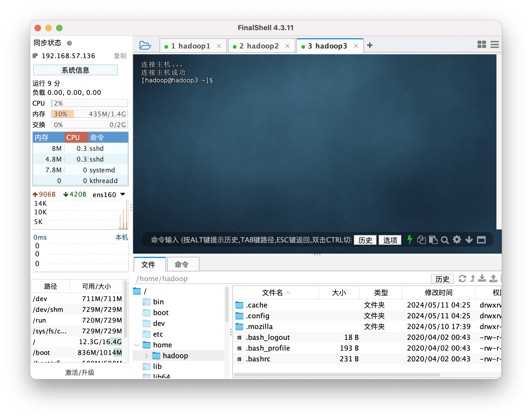532x419 pixels.
Task: Click the download file icon
Action: click(482, 278)
